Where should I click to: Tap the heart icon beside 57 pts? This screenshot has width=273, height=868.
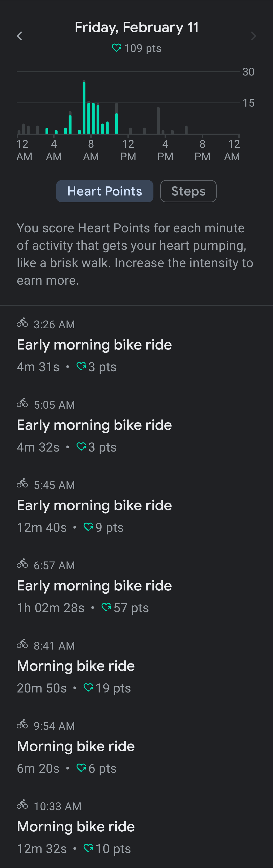tap(106, 608)
